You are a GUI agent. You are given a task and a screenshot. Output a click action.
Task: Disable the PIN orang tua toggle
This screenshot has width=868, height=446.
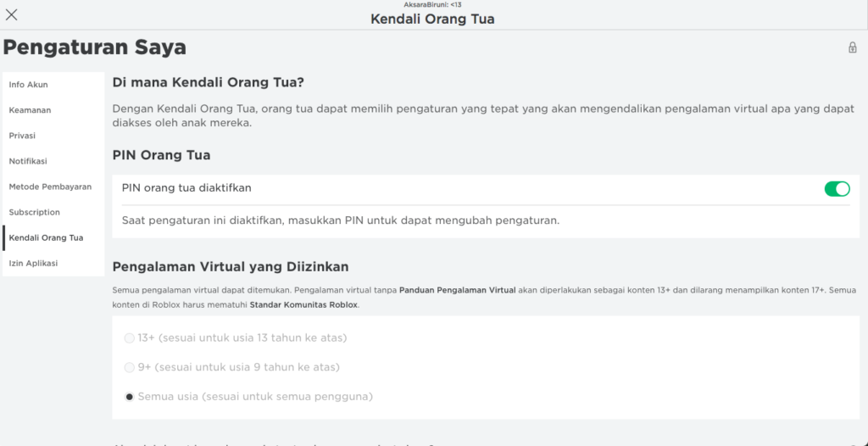837,188
